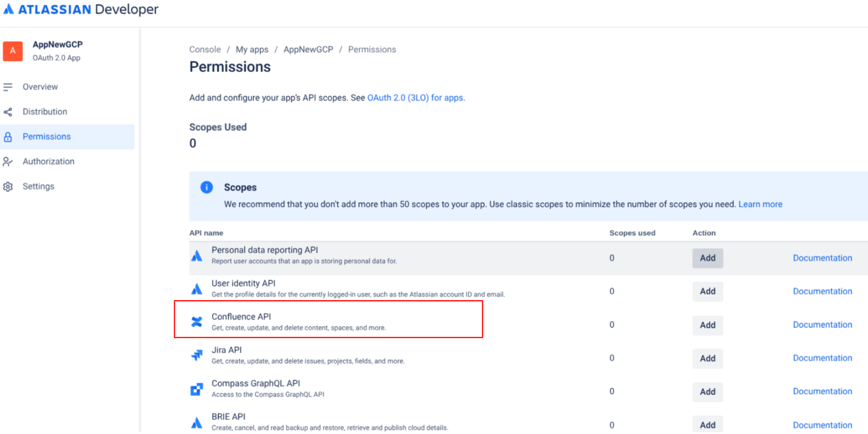
Task: Open Documentation for Personal data reporting API
Action: click(x=823, y=258)
